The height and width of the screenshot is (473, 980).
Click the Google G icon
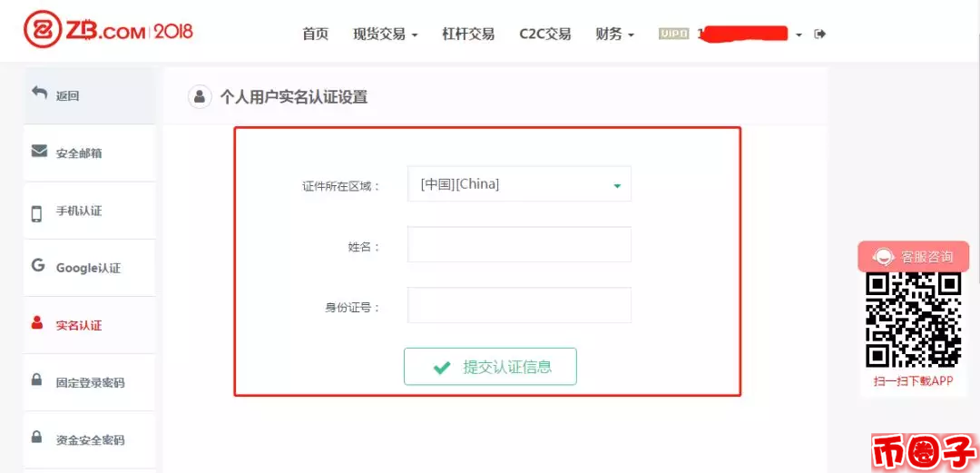tap(38, 265)
